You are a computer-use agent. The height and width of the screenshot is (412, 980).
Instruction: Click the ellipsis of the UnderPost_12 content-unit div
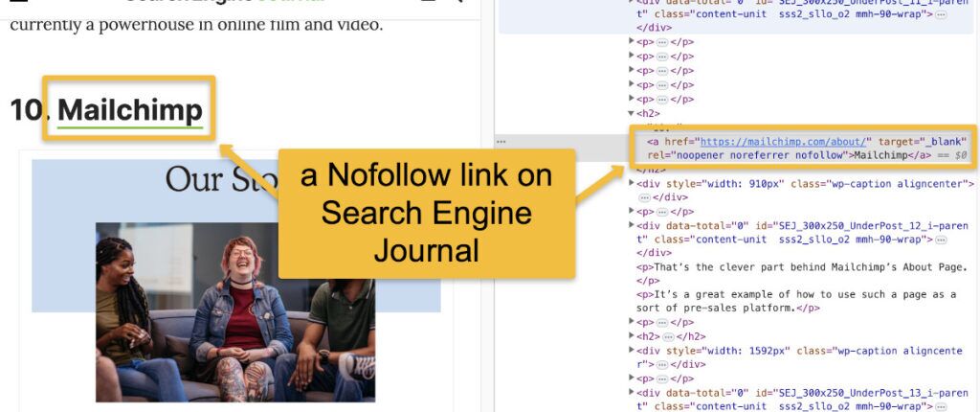click(940, 240)
